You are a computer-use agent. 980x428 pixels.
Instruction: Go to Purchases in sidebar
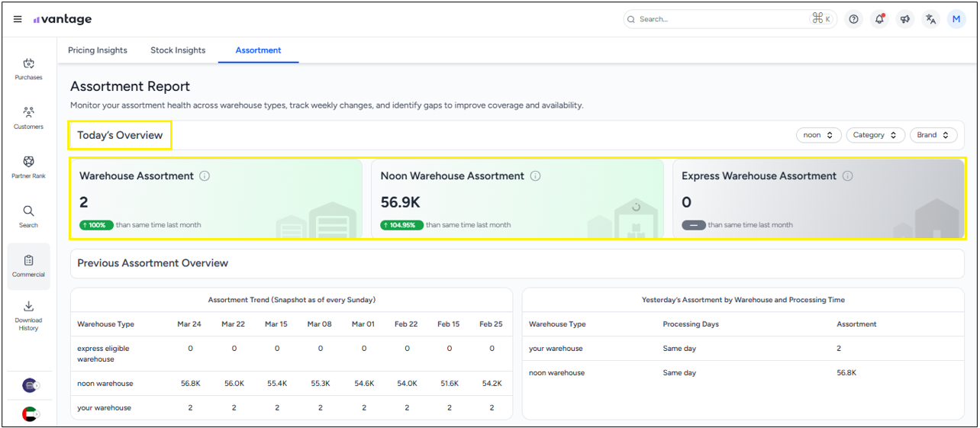pyautogui.click(x=28, y=69)
